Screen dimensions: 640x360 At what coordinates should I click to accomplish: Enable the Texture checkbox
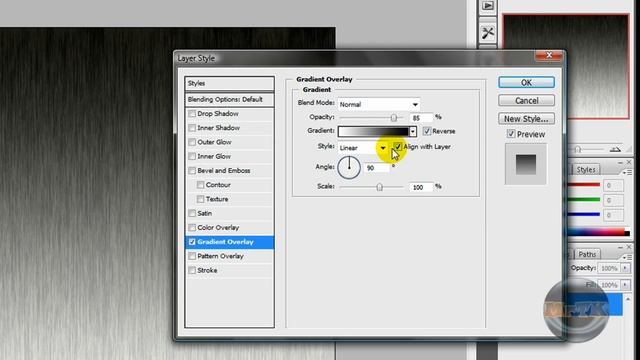pyautogui.click(x=200, y=199)
